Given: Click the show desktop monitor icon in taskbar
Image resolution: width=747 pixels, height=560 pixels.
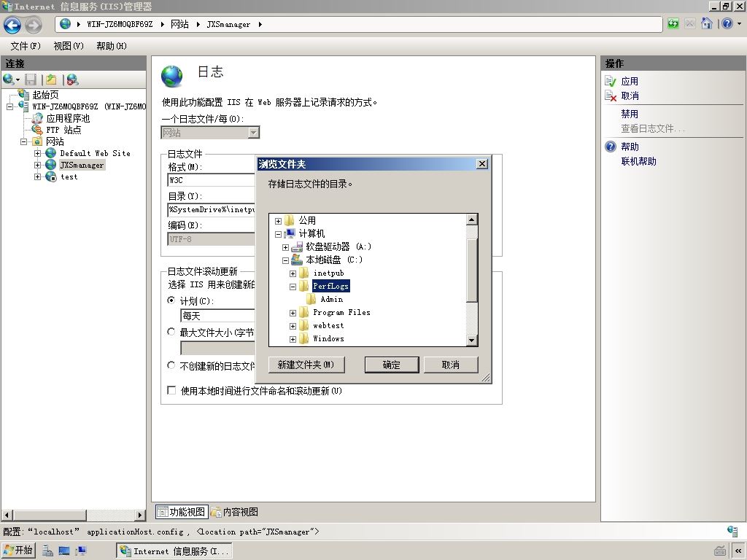Looking at the screenshot, I should pyautogui.click(x=64, y=551).
